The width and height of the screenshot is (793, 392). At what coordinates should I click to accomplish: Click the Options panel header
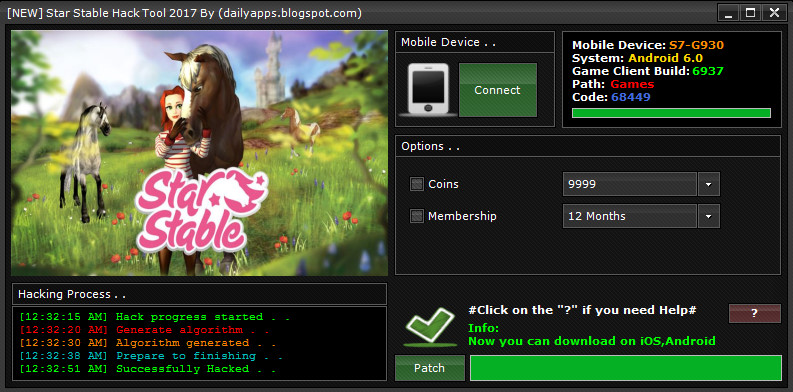click(x=588, y=146)
